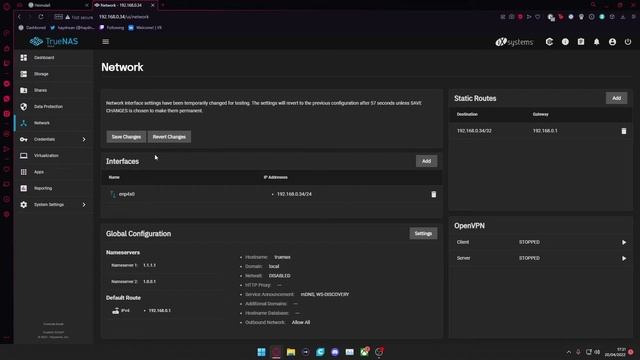The height and width of the screenshot is (360, 640).
Task: Click Nameserver 2 value 1.0.0.1
Action: [x=149, y=282]
